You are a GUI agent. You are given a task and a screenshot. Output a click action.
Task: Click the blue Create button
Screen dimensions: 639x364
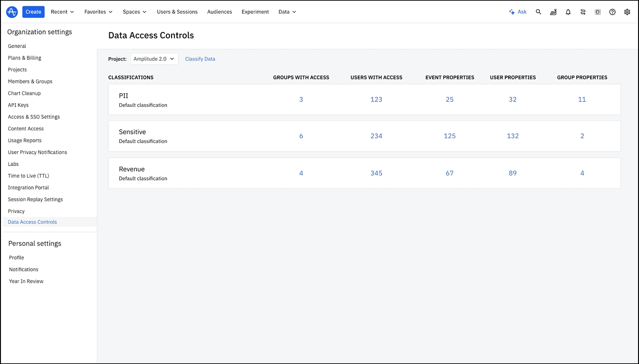tap(33, 12)
